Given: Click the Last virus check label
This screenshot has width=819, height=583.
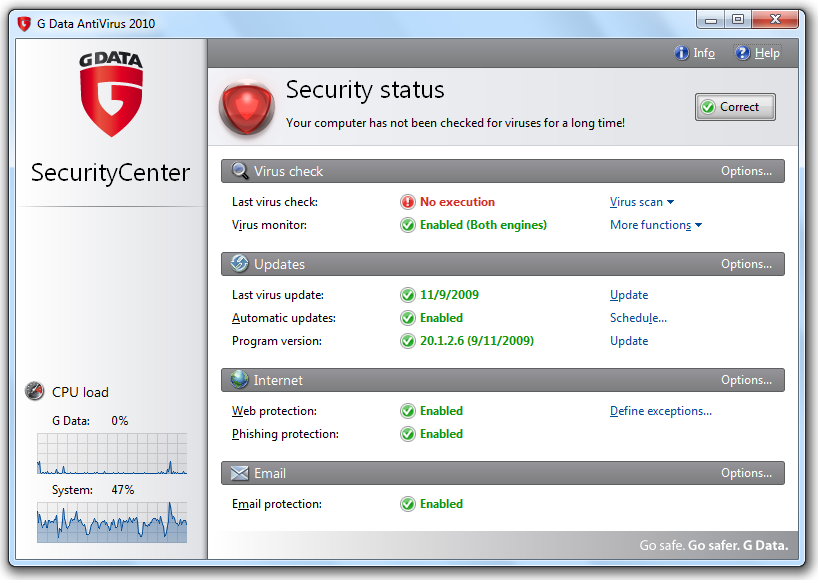Looking at the screenshot, I should pos(275,202).
